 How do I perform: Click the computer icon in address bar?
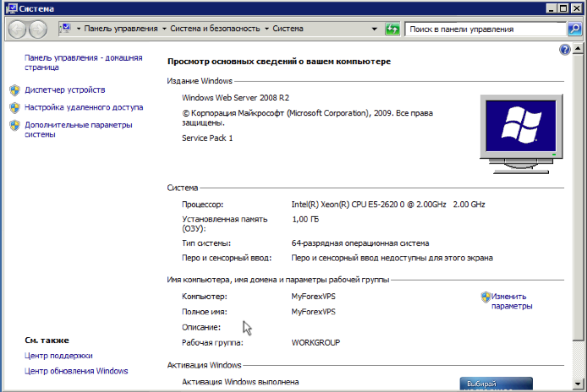click(65, 29)
